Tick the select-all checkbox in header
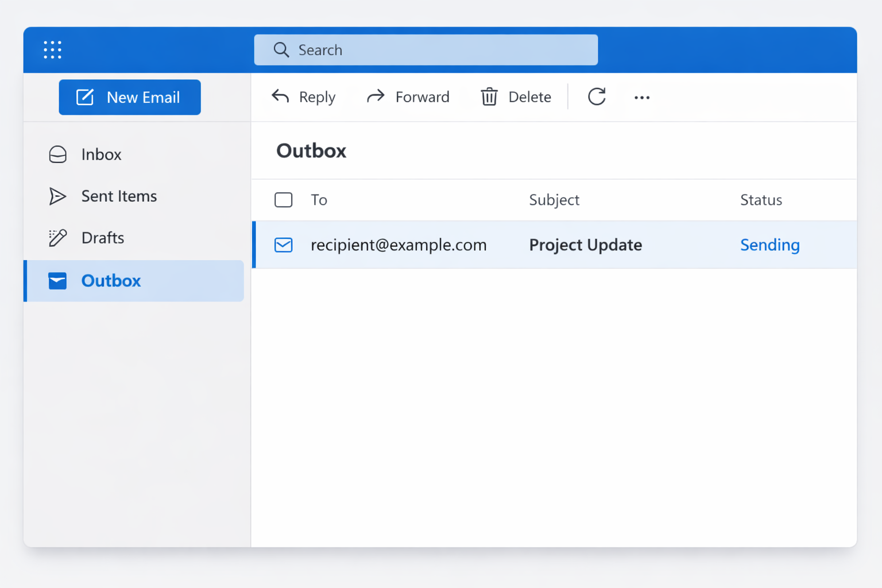The image size is (882, 588). point(283,200)
